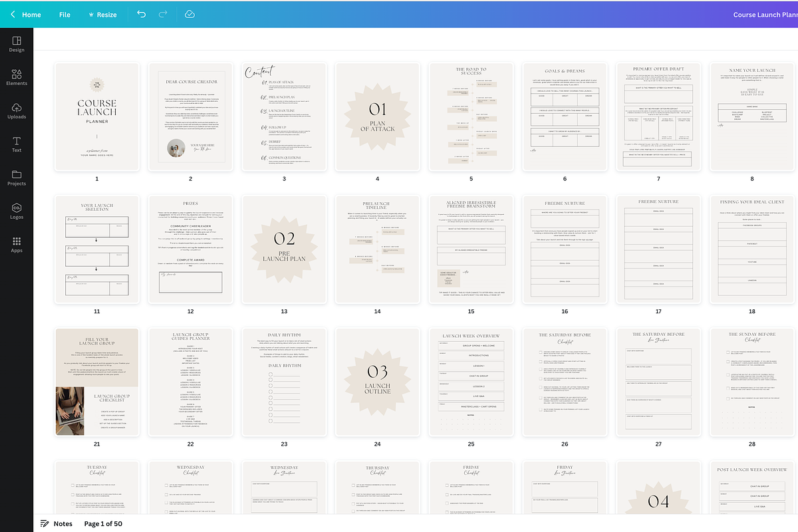The width and height of the screenshot is (798, 532).
Task: Select page 28 Sunday Before Checklist
Action: (x=752, y=382)
